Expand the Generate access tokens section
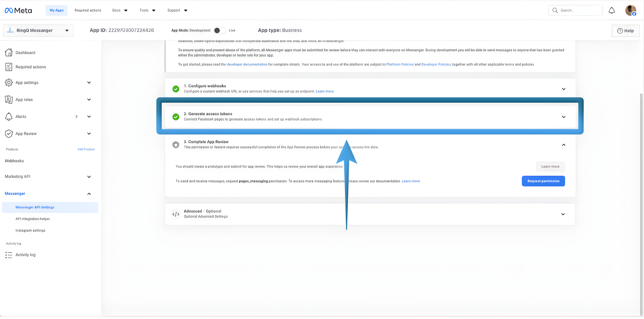644x319 pixels. point(563,117)
